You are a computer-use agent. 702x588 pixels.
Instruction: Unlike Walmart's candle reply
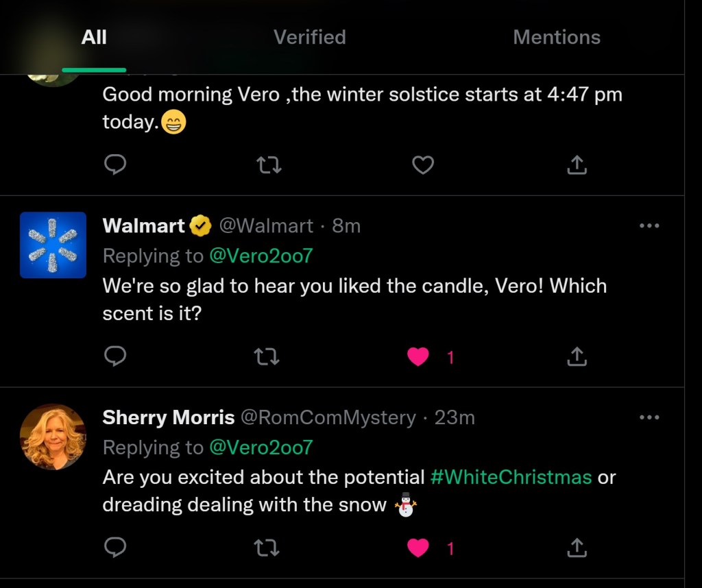418,356
